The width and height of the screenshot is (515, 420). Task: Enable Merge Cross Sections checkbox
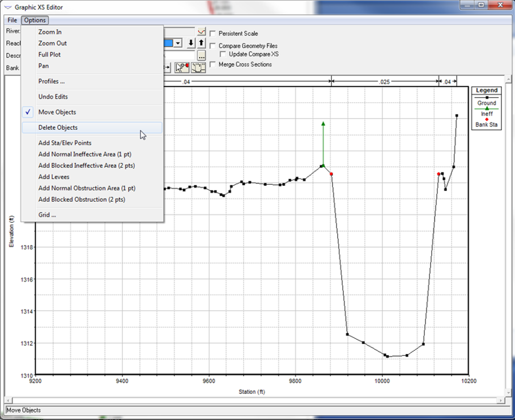(x=213, y=65)
